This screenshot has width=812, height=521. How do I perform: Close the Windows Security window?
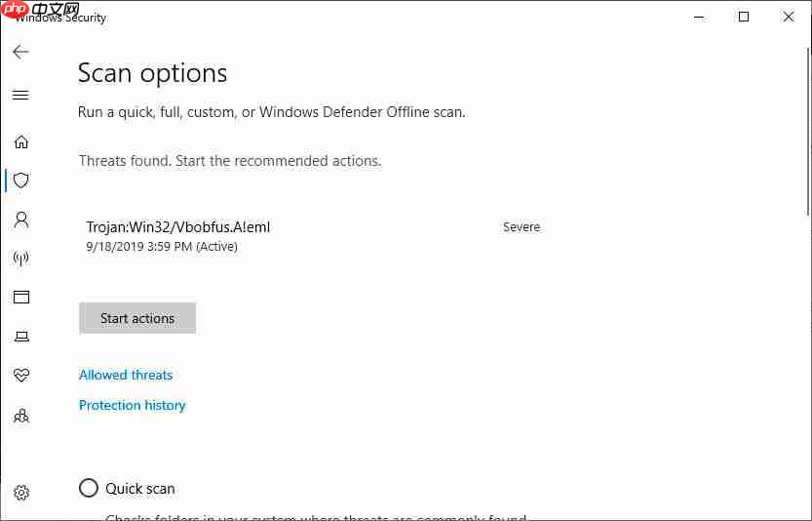point(789,18)
